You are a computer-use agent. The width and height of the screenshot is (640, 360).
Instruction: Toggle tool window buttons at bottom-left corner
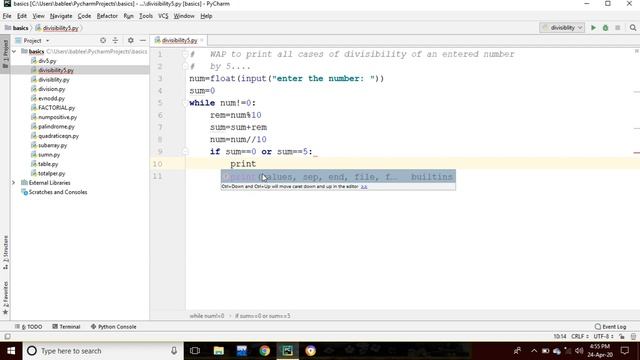[x=7, y=337]
